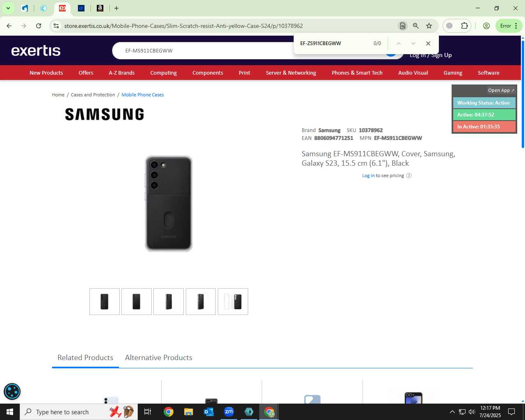Click the Error button in Chrome toolbar
The height and width of the screenshot is (420, 525).
click(x=509, y=26)
